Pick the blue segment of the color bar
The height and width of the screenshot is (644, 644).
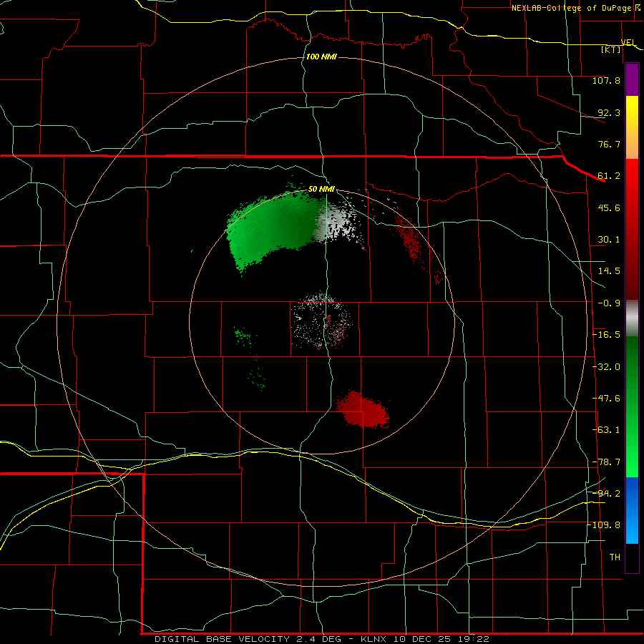[632, 510]
